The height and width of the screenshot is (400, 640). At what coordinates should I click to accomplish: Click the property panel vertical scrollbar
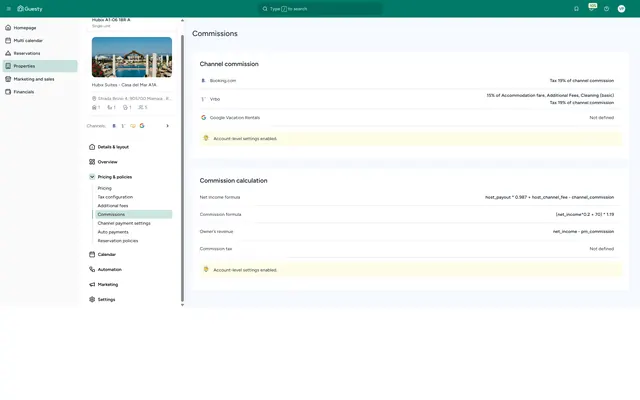pos(182,167)
